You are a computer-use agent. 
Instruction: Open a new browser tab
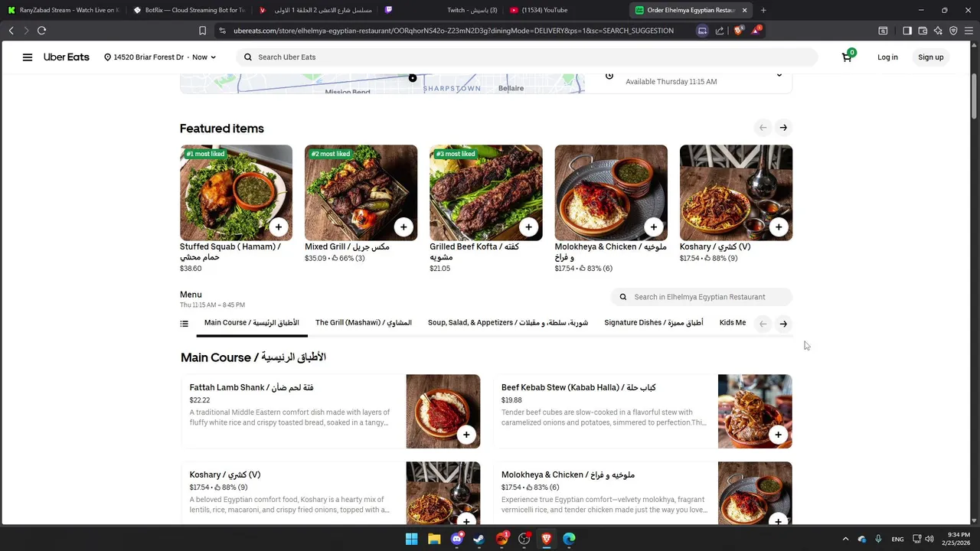763,10
